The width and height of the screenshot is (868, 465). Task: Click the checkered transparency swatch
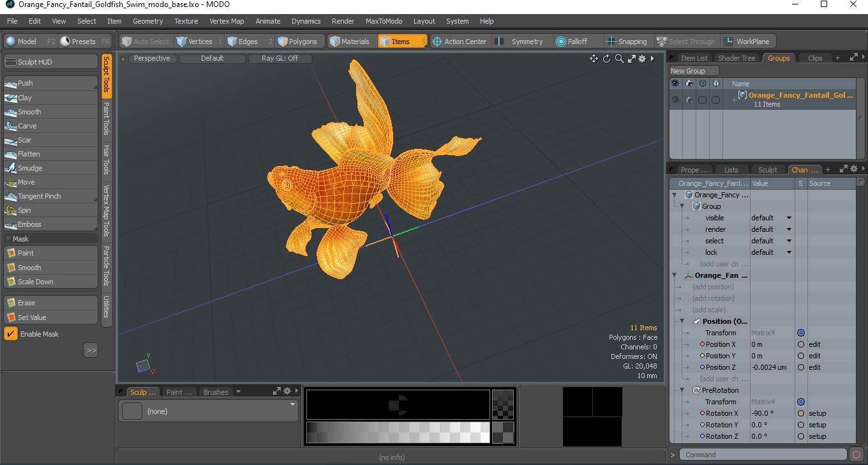503,404
